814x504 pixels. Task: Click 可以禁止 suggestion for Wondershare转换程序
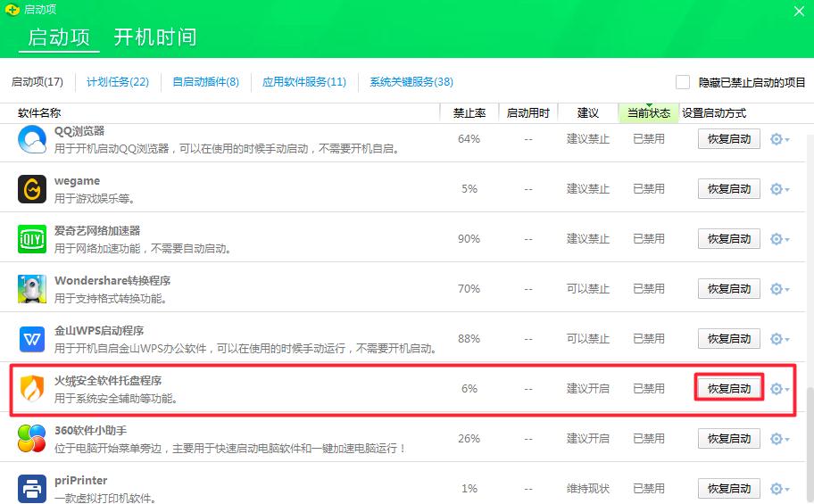(x=587, y=289)
